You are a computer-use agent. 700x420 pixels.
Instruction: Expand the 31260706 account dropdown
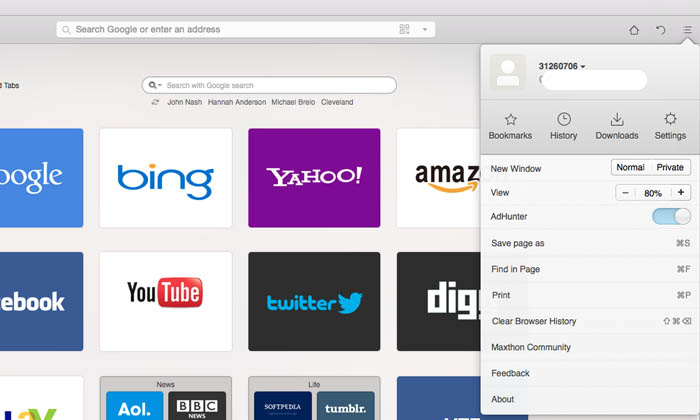562,66
